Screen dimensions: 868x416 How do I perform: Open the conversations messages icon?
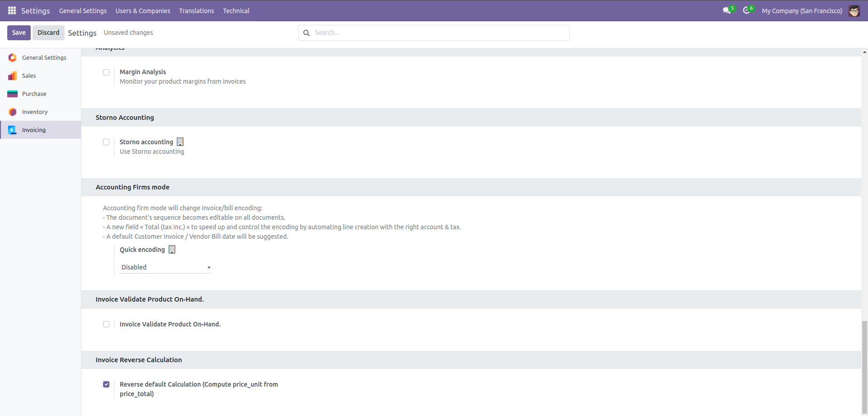point(726,10)
